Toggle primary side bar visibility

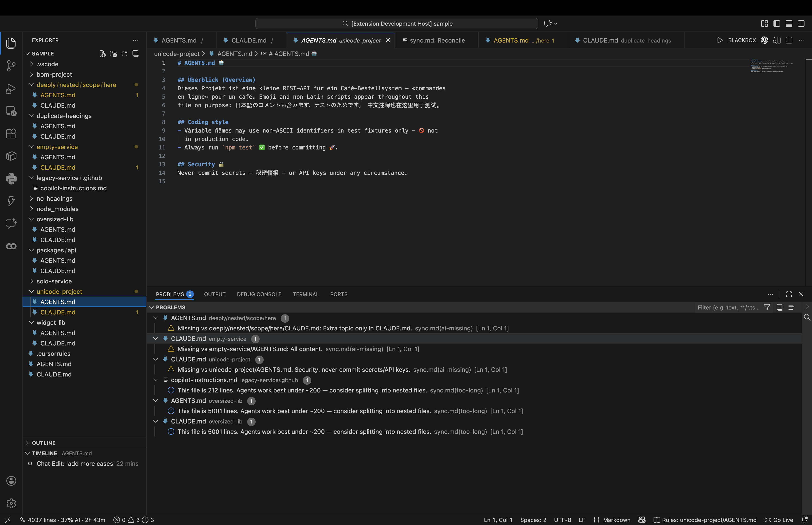[777, 23]
